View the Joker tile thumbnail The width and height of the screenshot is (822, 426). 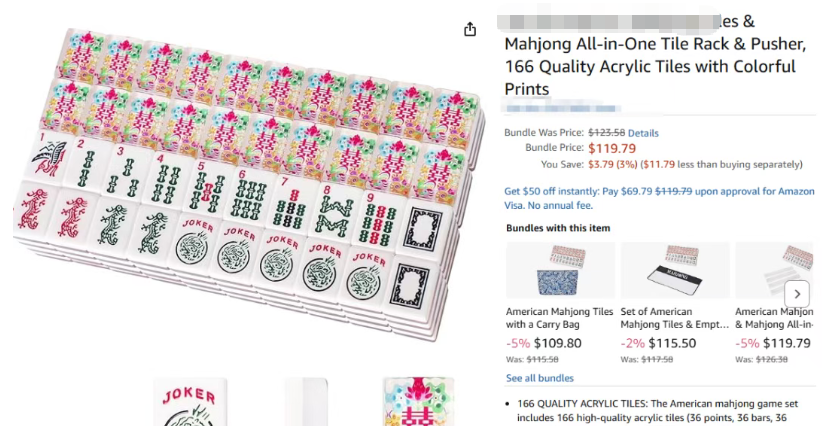point(190,402)
